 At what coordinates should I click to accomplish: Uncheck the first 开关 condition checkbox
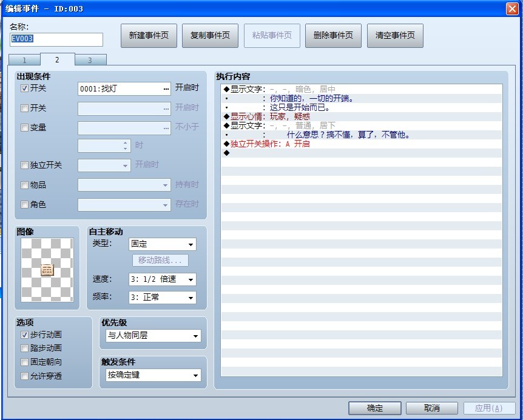[24, 88]
